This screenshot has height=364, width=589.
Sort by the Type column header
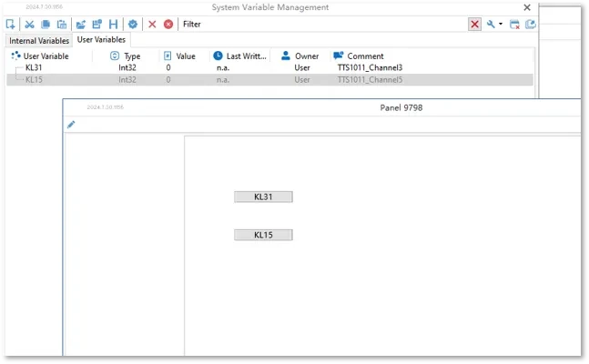point(131,56)
